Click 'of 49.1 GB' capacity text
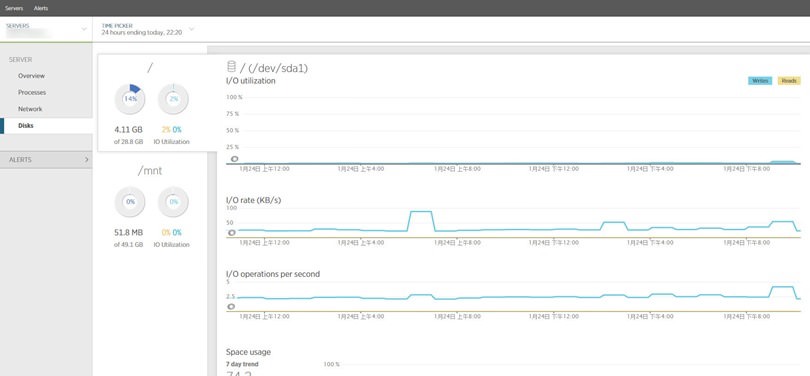Image resolution: width=810 pixels, height=376 pixels. [x=128, y=245]
